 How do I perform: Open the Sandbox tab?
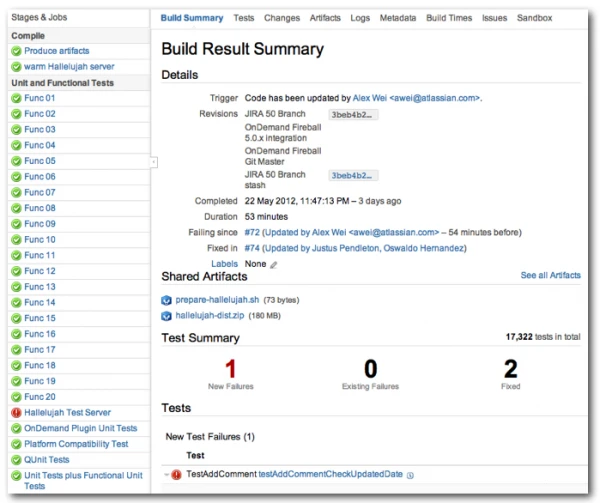[x=534, y=18]
